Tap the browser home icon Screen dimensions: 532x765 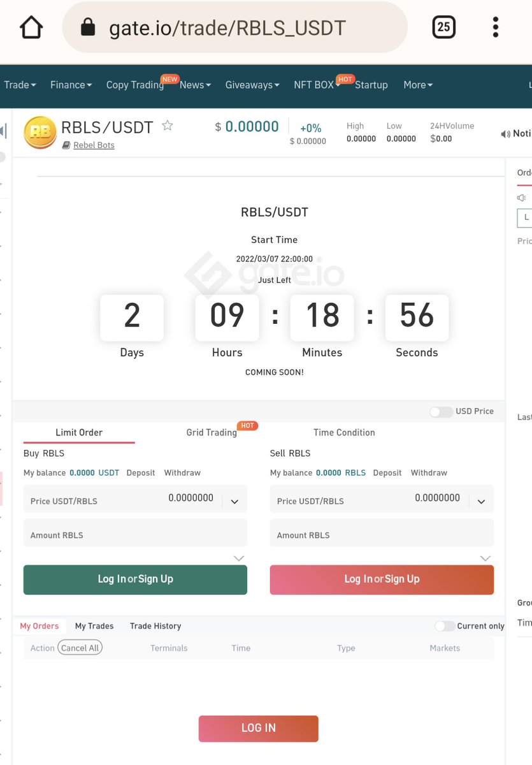click(31, 27)
